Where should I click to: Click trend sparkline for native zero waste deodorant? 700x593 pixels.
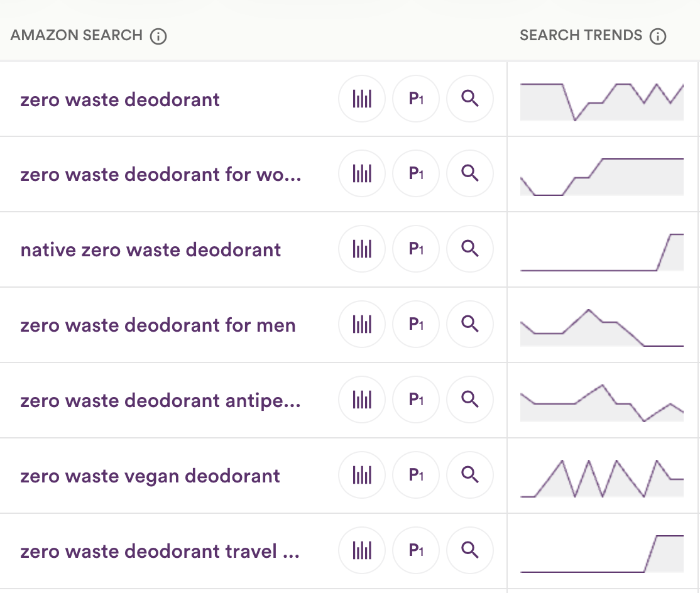coord(602,252)
